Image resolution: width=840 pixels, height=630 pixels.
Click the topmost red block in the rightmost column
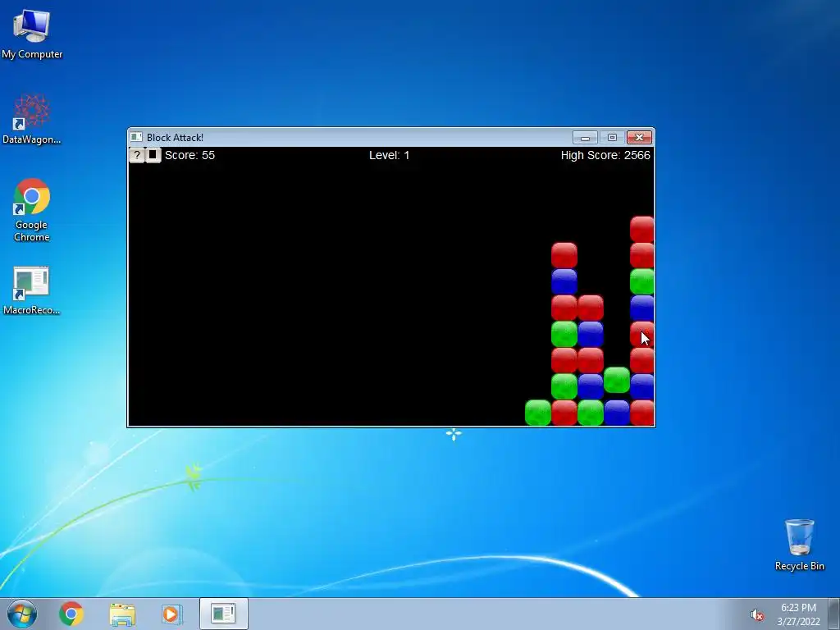pos(641,230)
